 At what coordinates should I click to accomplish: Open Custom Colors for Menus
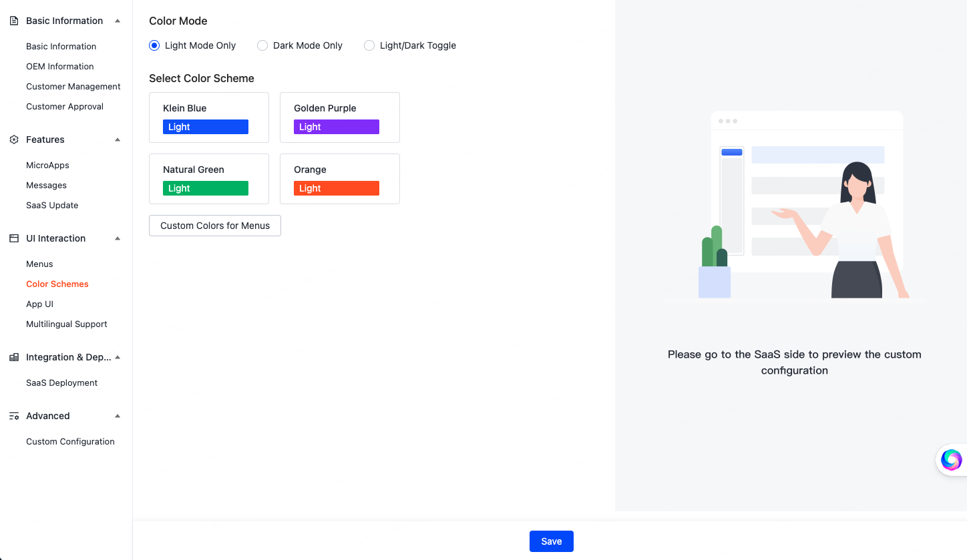point(215,226)
